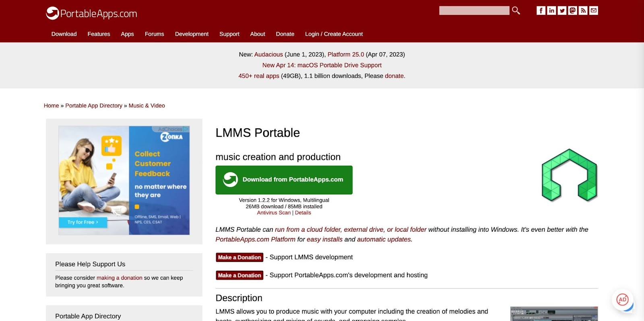Open the PortableApps.com Facebook page icon

[541, 10]
